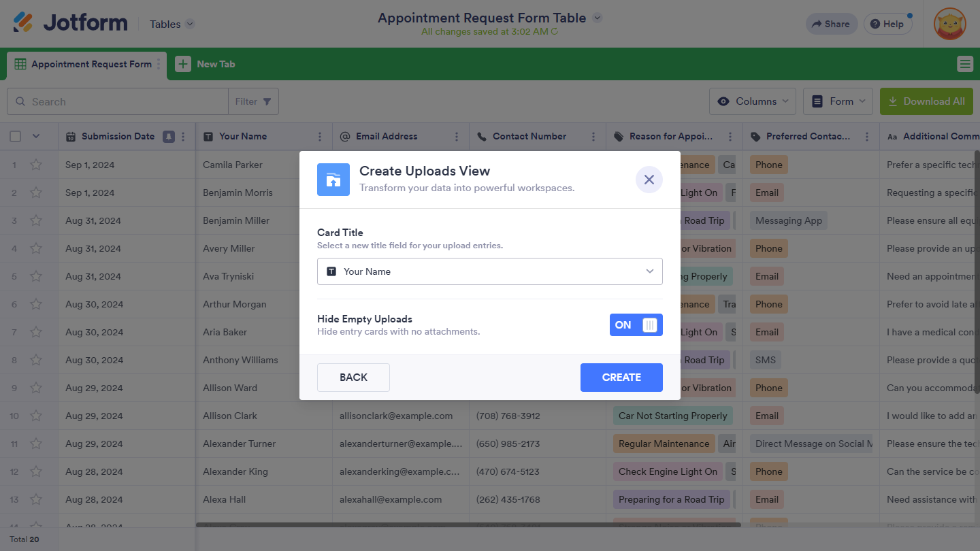Select alexahall@example.com email cell
Viewport: 980px width, 551px height.
pyautogui.click(x=401, y=499)
